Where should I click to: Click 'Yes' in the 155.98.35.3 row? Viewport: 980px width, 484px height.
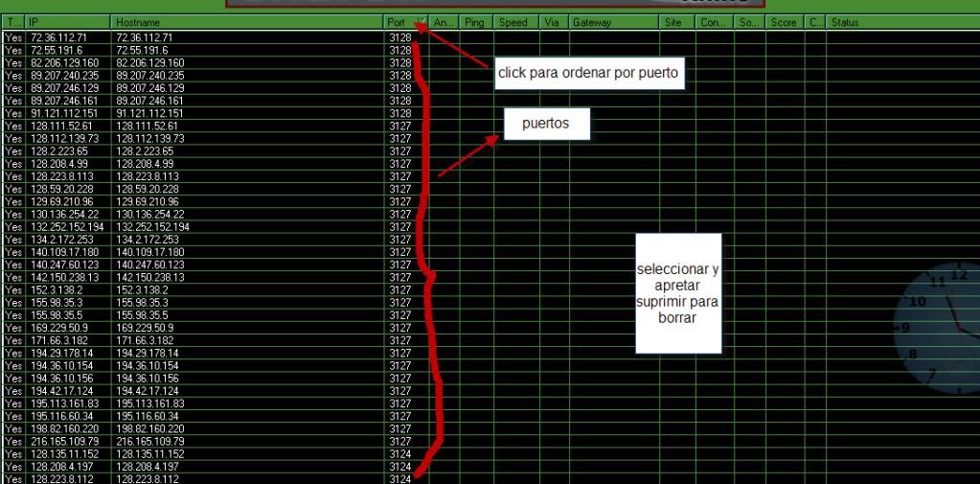click(13, 303)
